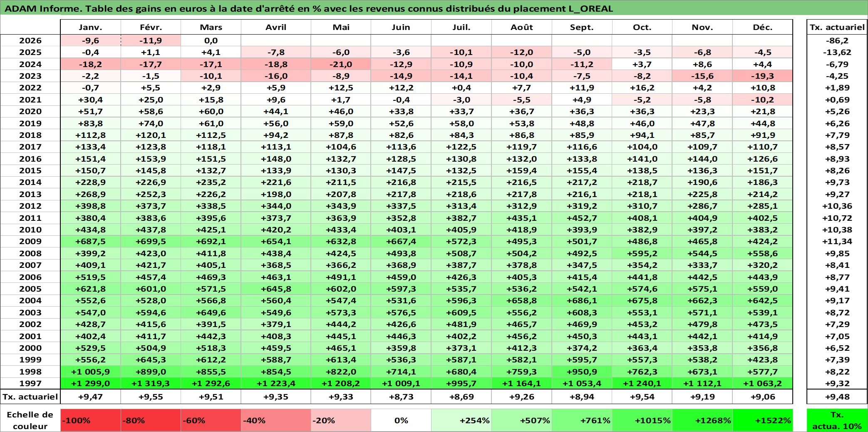
Task: Click the +398,8 cell for January 2012
Action: click(x=90, y=206)
